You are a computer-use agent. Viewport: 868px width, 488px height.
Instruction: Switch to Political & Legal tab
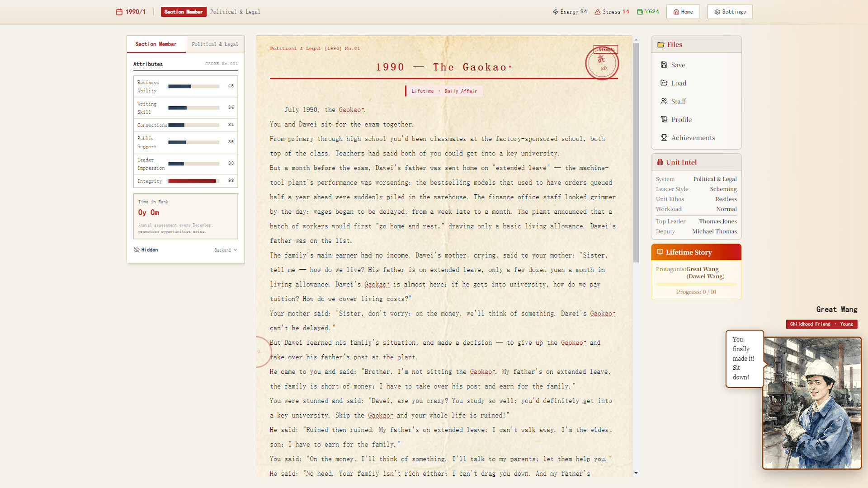pos(215,44)
